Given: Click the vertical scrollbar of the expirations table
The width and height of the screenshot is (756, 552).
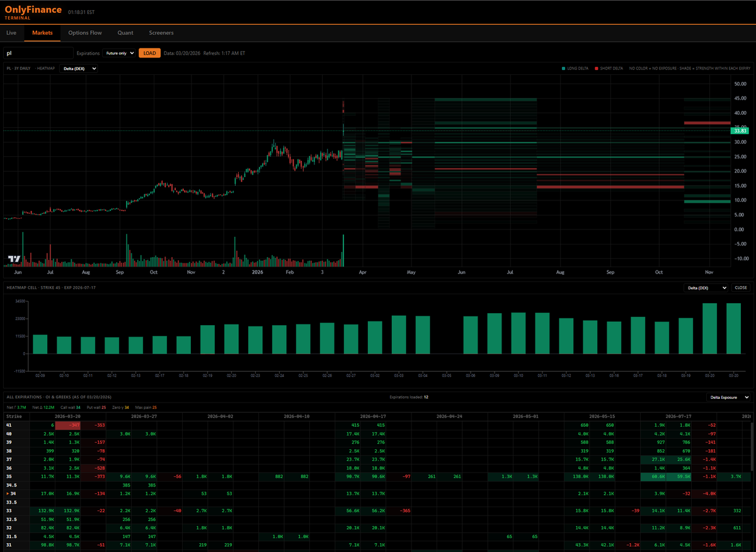Looking at the screenshot, I should pos(751,447).
